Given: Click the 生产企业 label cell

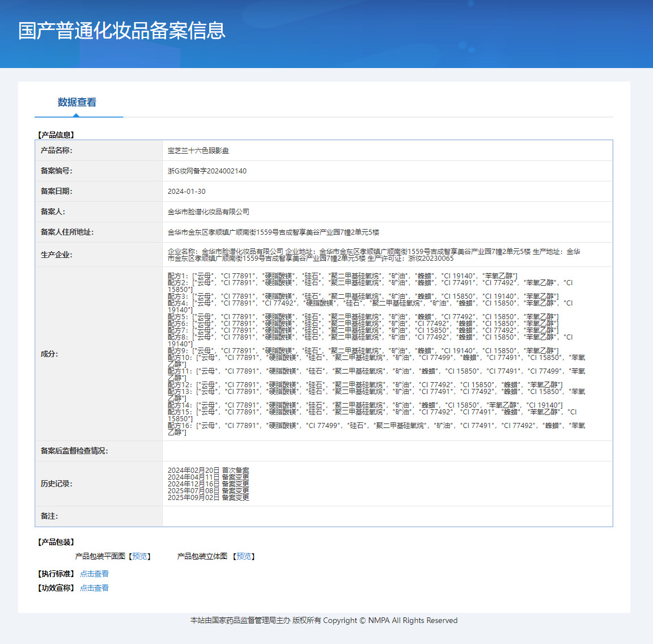Looking at the screenshot, I should click(x=99, y=255).
